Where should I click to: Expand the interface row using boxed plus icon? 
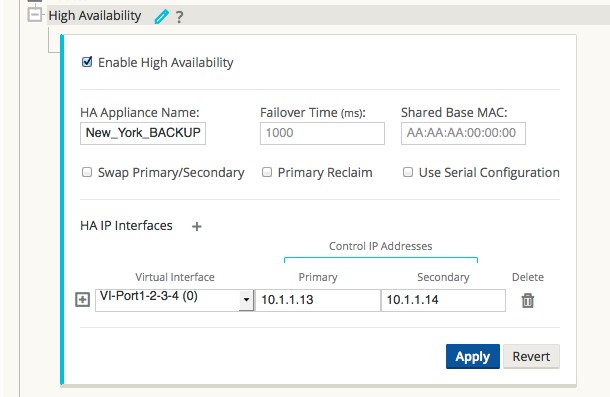tap(82, 300)
